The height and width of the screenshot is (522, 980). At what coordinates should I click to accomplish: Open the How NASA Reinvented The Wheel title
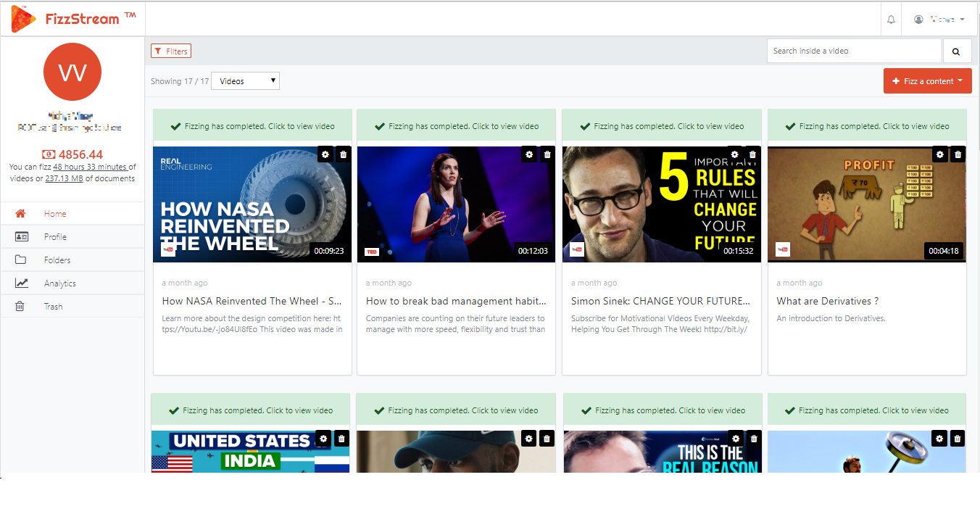point(252,301)
